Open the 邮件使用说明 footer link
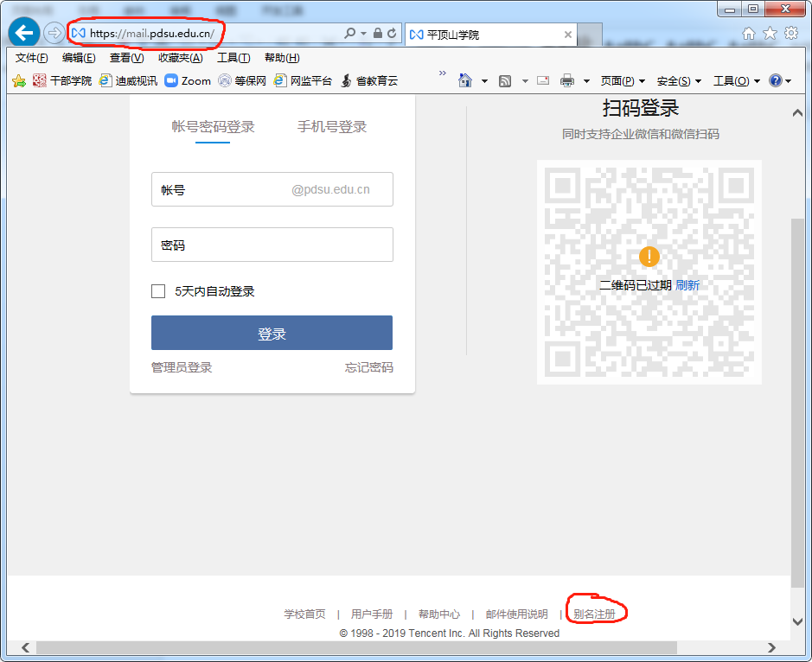812x662 pixels. click(517, 614)
